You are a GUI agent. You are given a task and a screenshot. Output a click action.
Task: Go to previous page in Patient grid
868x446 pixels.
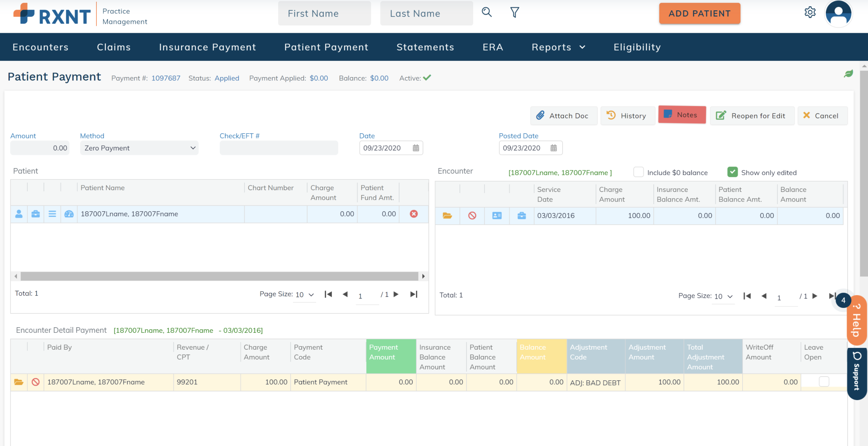(x=345, y=294)
